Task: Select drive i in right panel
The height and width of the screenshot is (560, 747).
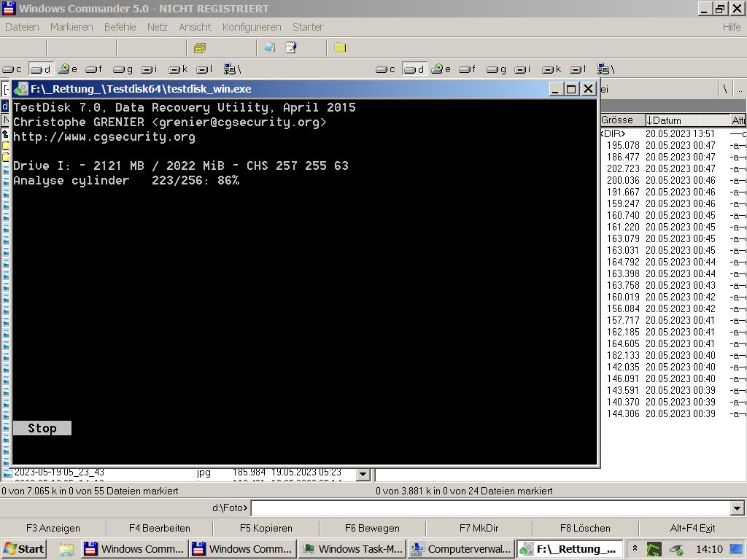Action: [x=522, y=69]
